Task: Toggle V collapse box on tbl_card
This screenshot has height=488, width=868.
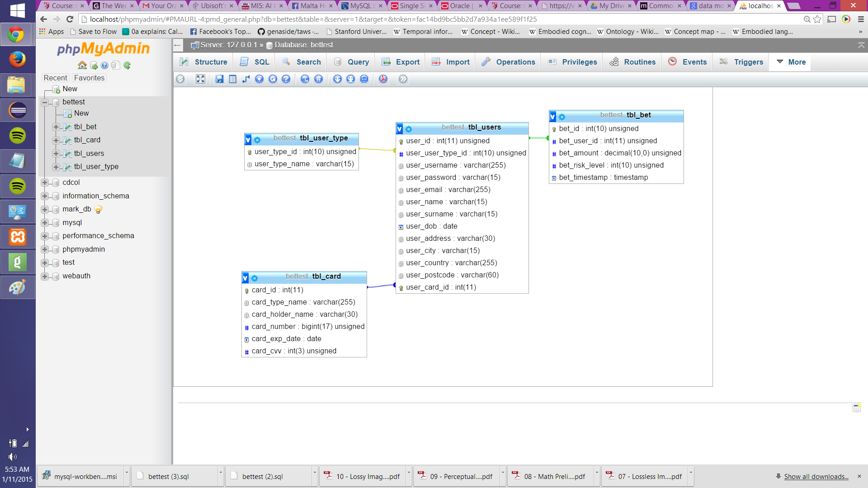Action: pyautogui.click(x=245, y=278)
